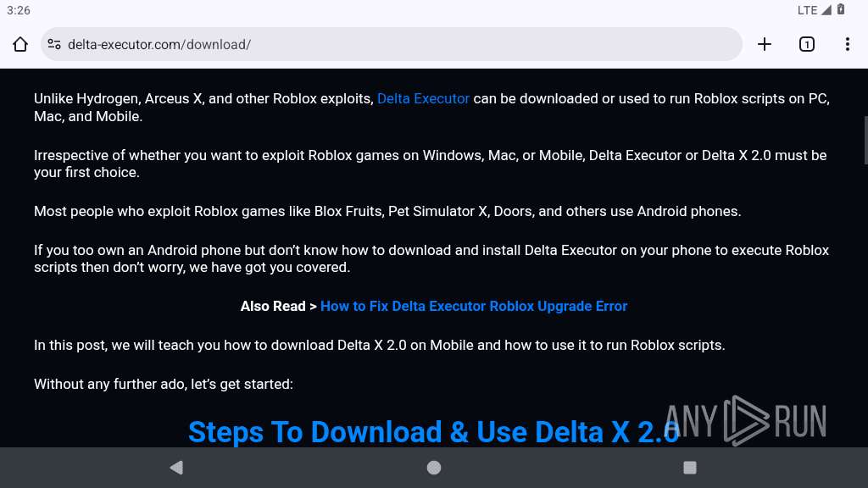
Task: Tap the Android back navigation button
Action: click(x=176, y=468)
